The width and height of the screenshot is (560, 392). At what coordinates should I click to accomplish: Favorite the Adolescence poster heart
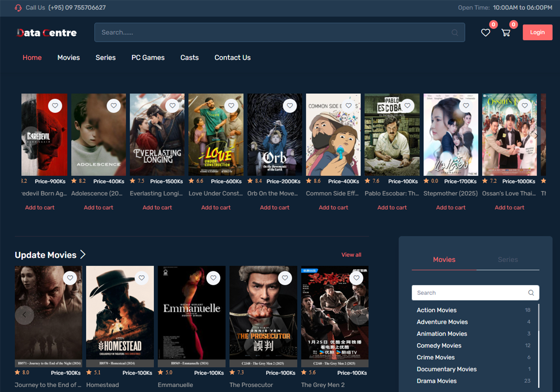(x=114, y=105)
